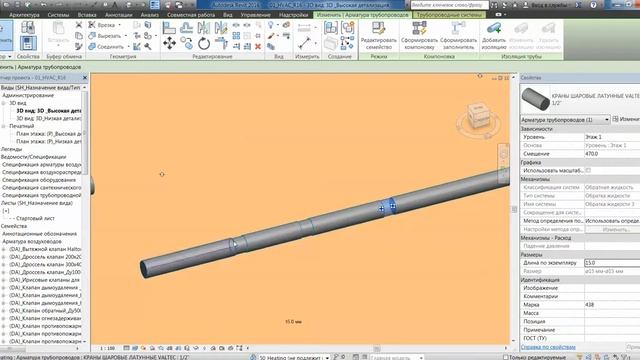Switch to Вставка ribbon tab

(x=87, y=15)
